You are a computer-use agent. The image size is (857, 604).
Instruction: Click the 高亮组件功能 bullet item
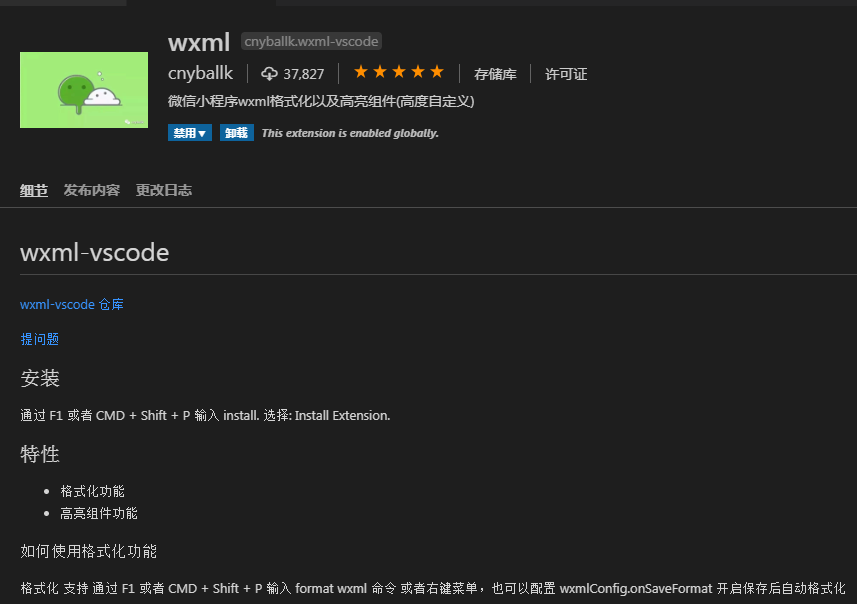[x=99, y=513]
